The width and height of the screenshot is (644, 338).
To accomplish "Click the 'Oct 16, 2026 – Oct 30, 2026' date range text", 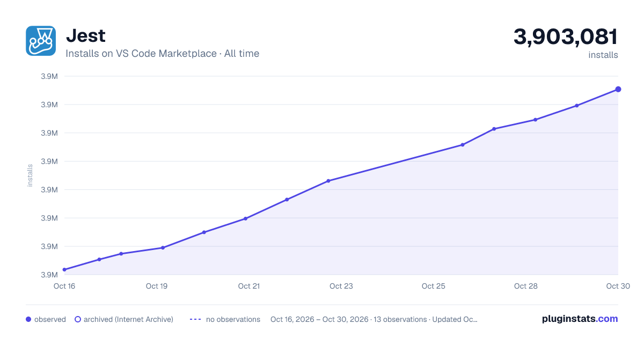I will point(319,319).
